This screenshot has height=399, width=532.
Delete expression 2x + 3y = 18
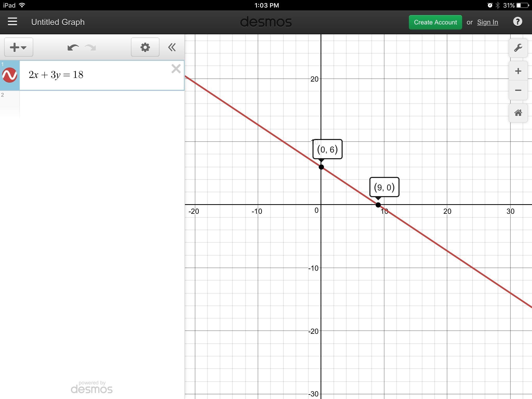(176, 69)
